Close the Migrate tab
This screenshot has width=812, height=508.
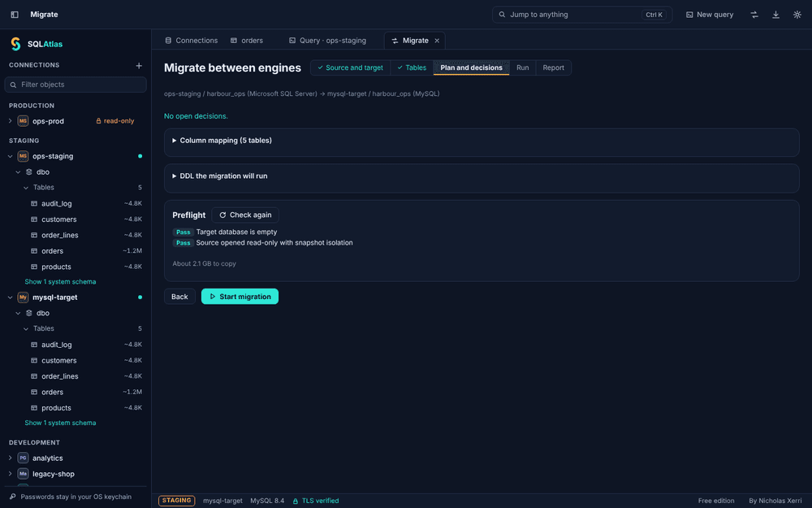coord(437,41)
